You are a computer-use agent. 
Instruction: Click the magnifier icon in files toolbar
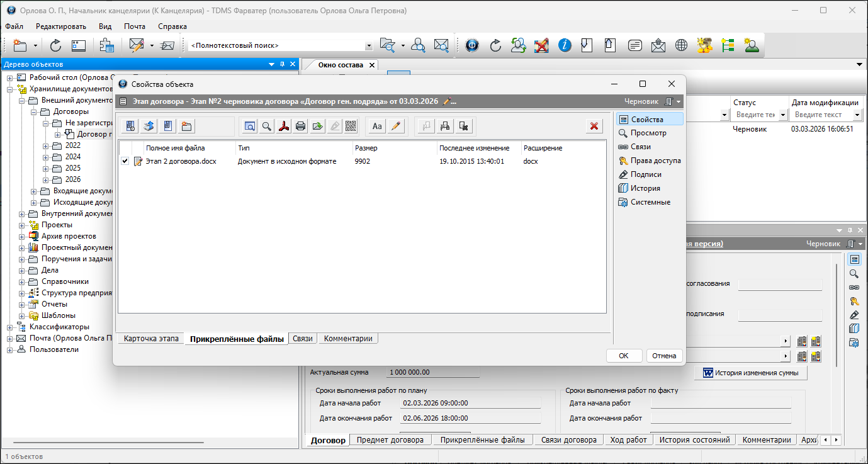point(267,126)
